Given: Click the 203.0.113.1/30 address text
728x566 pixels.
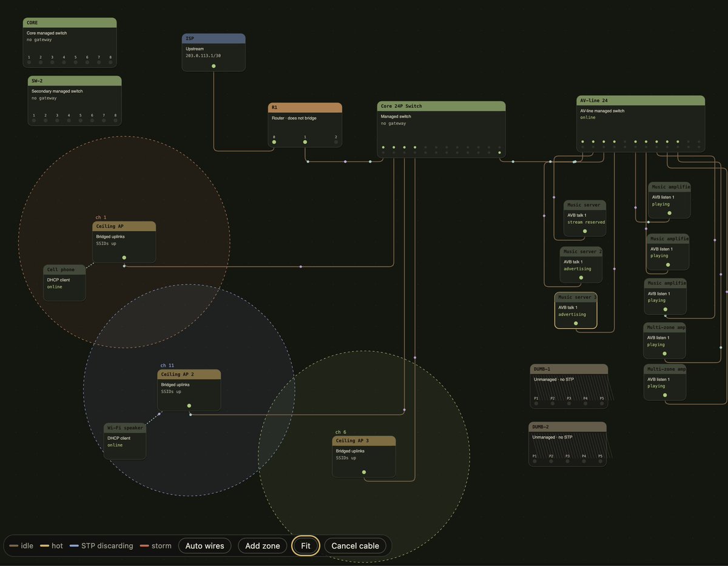Looking at the screenshot, I should [203, 55].
